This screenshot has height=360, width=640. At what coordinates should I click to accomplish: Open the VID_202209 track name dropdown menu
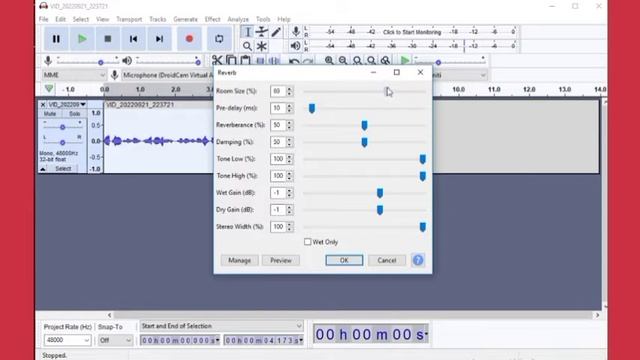(x=67, y=104)
